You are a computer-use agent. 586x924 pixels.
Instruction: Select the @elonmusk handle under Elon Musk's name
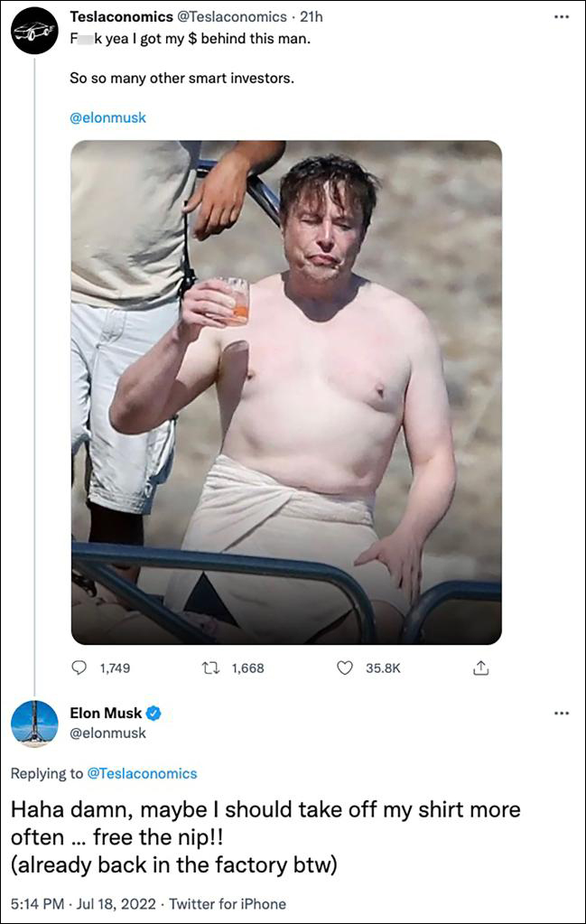[x=107, y=733]
